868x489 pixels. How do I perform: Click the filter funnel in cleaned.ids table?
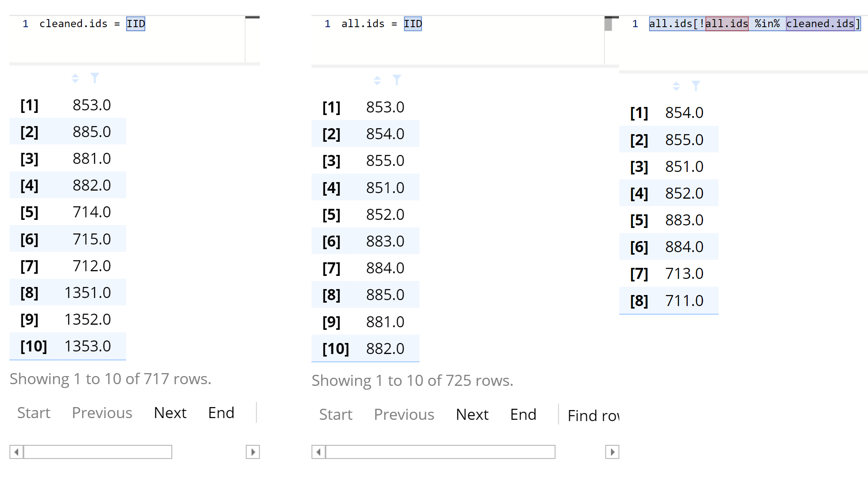(95, 78)
